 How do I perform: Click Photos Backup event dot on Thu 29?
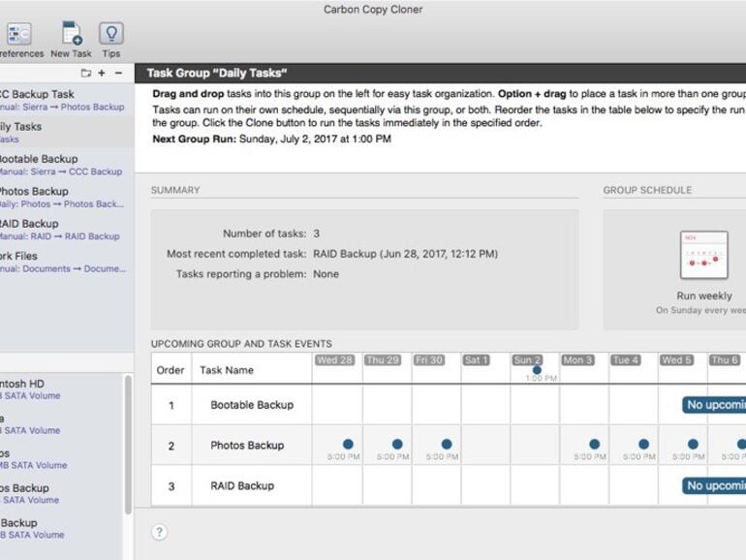(x=397, y=444)
